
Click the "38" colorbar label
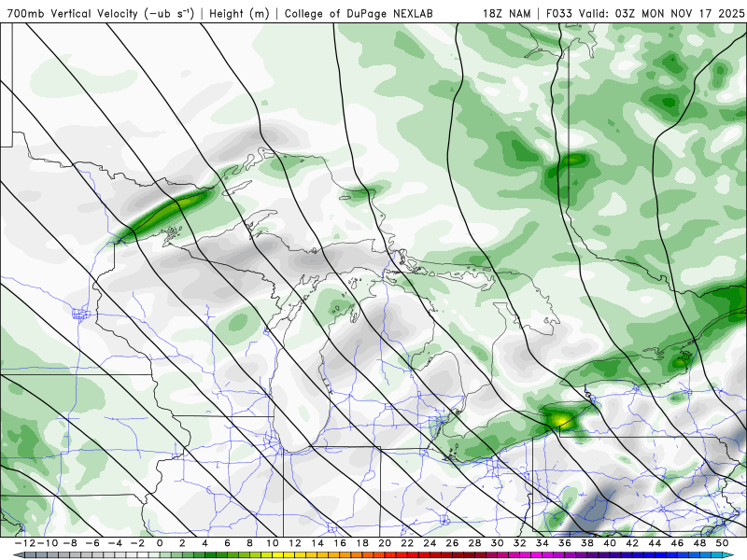tap(587, 543)
